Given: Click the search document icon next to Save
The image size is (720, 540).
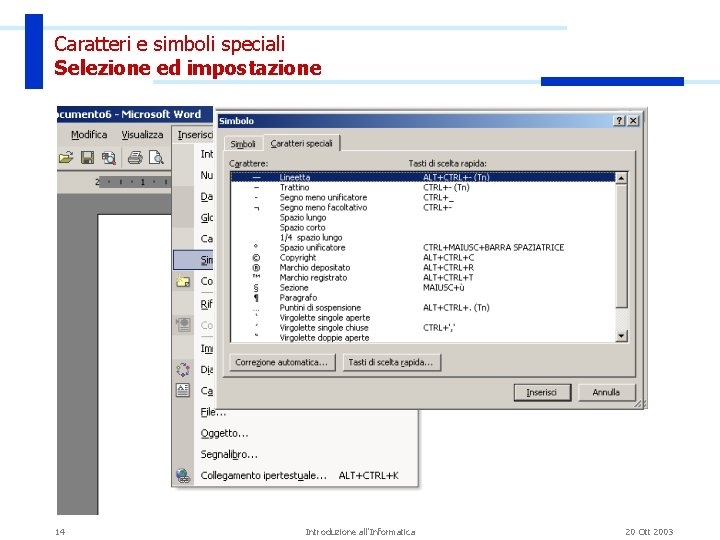Looking at the screenshot, I should (x=109, y=158).
